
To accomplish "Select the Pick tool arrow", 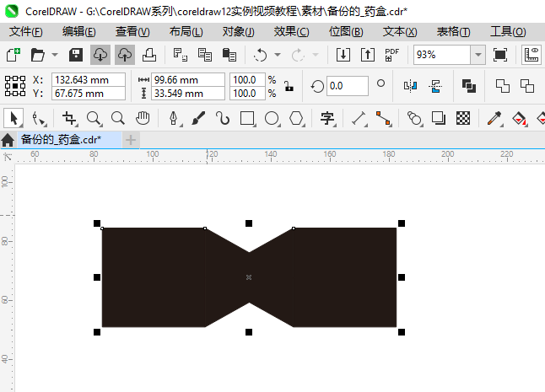I will tap(13, 118).
